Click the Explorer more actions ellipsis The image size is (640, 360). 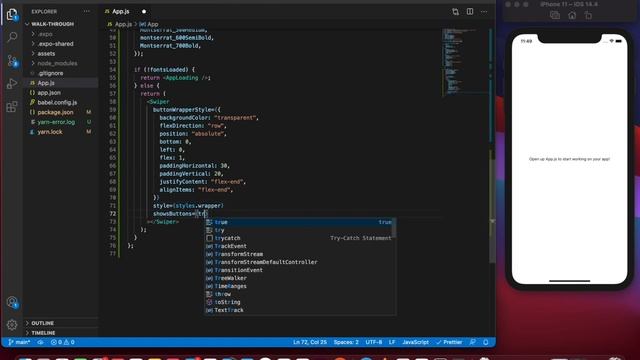pyautogui.click(x=86, y=11)
